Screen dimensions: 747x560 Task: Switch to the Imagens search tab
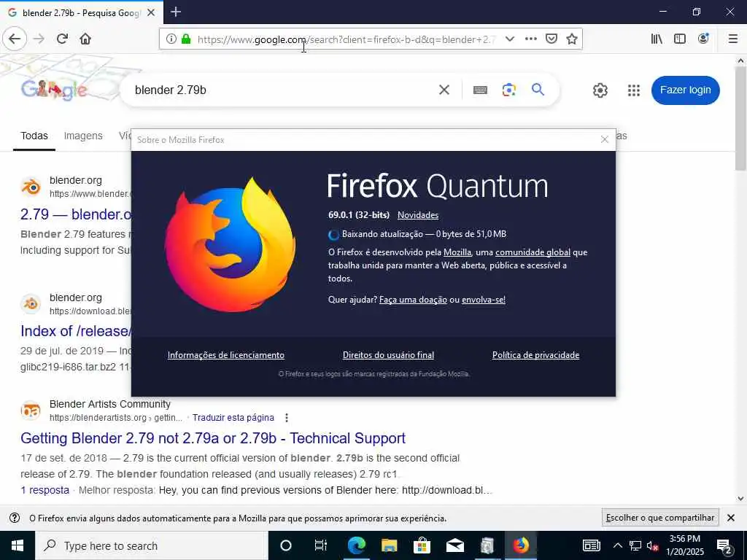pyautogui.click(x=83, y=136)
